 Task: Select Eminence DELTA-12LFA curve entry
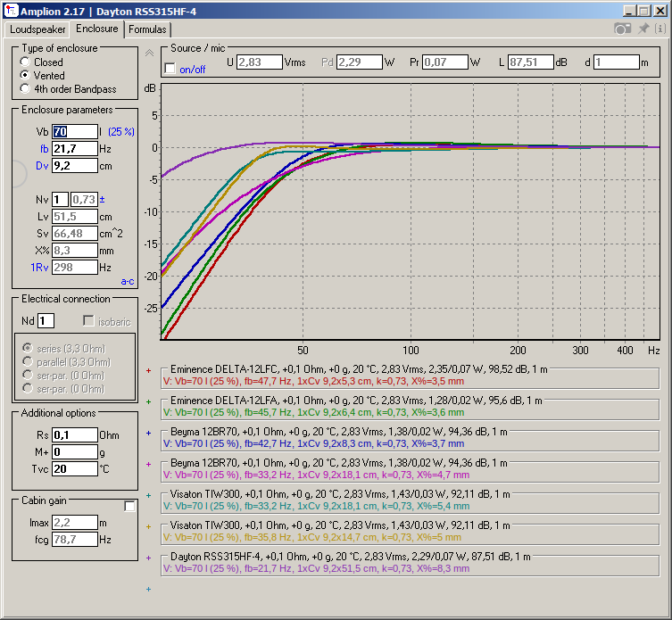click(410, 407)
